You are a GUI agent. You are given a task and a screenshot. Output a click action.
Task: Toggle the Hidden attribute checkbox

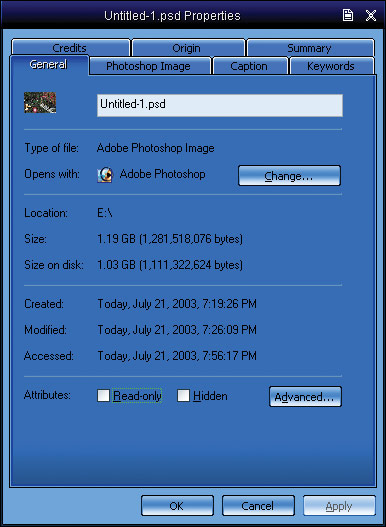184,396
